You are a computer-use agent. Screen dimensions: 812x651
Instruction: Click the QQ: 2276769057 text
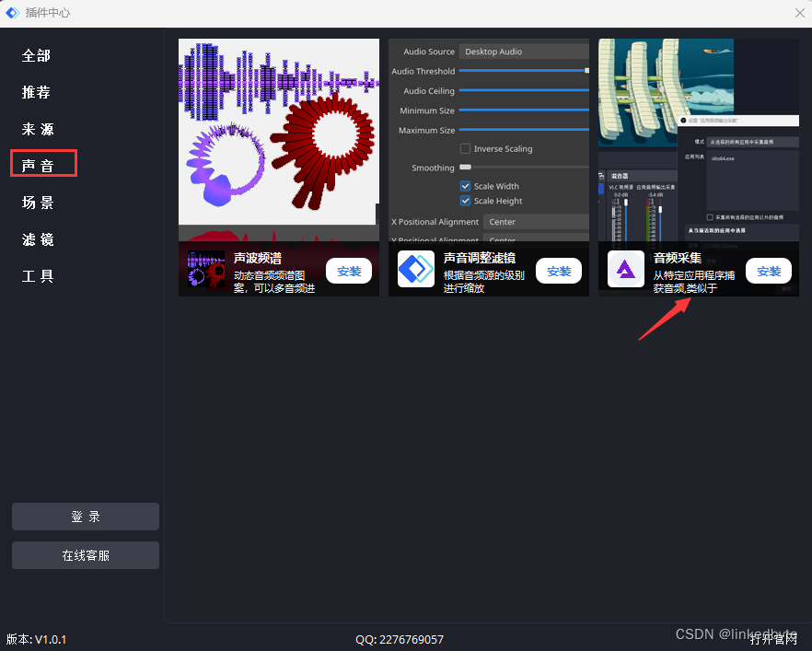400,640
